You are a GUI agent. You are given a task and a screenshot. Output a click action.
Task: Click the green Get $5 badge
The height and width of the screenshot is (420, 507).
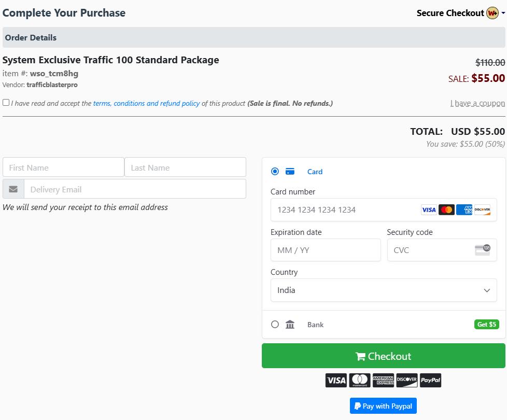coord(486,325)
